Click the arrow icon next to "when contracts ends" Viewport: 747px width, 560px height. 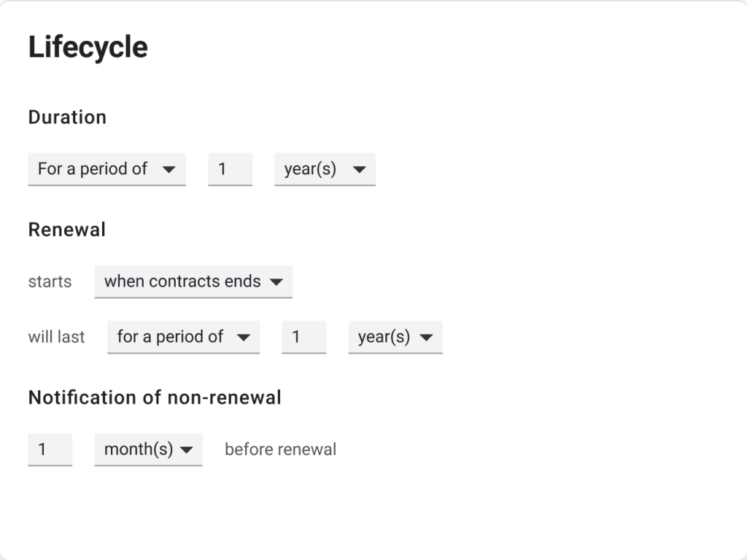[276, 281]
